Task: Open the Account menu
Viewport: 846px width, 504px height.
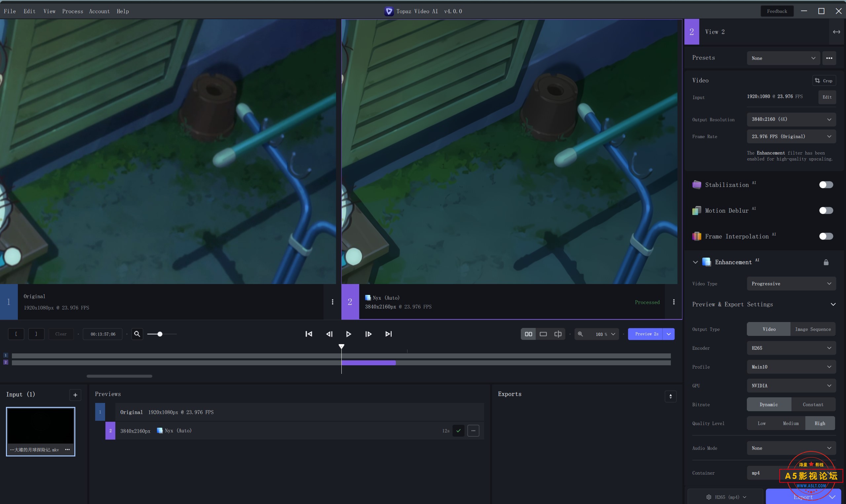Action: coord(99,11)
